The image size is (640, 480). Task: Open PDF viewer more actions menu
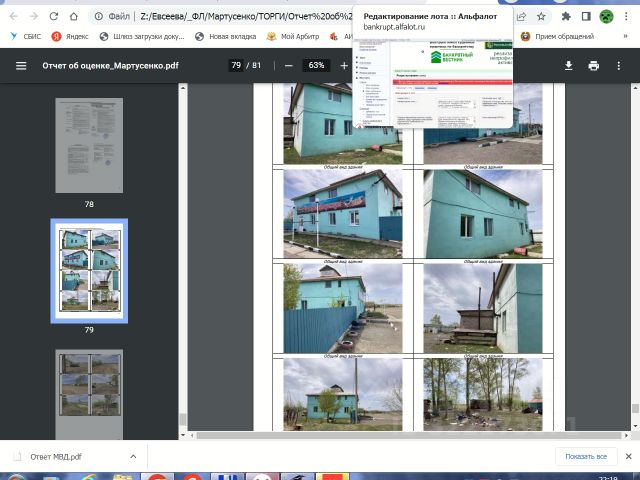point(621,65)
